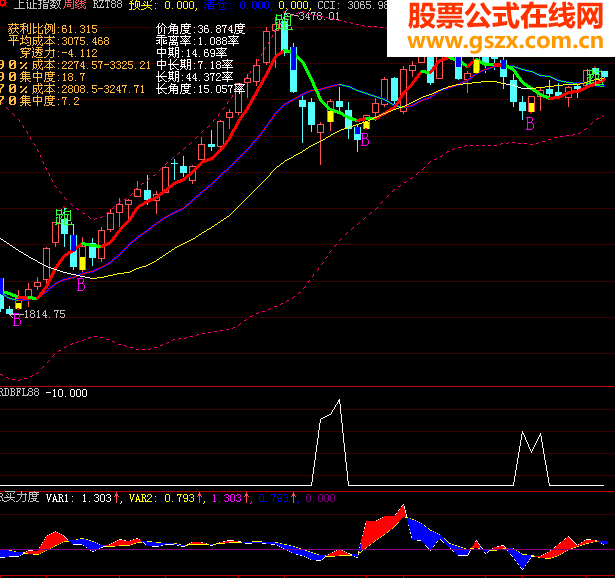
Task: Click the red marker icon before 上证指数
Action: pyautogui.click(x=3, y=3)
